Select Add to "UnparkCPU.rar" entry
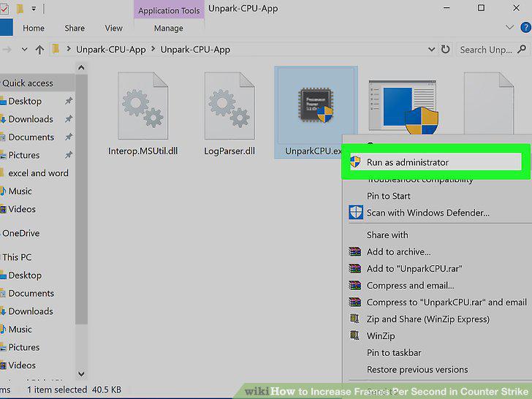Image resolution: width=532 pixels, height=399 pixels. pos(414,269)
